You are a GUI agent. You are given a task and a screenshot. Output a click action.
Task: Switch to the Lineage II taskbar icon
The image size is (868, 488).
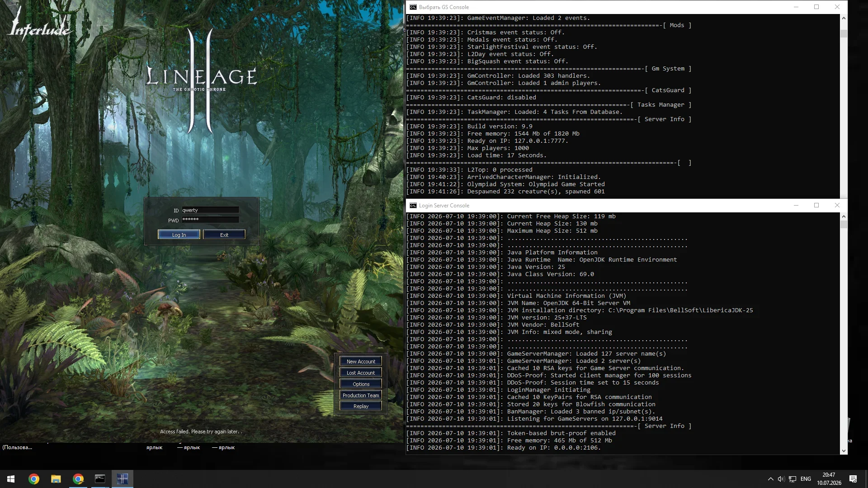click(123, 479)
